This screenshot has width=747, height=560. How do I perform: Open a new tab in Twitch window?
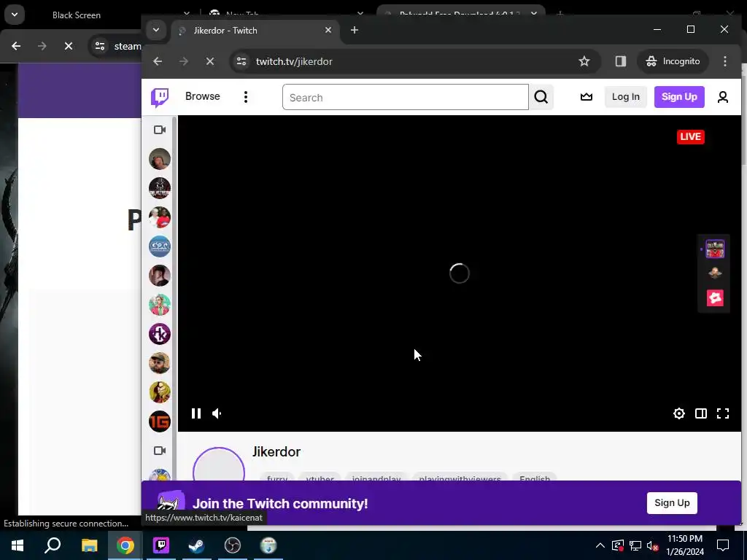[x=354, y=30]
